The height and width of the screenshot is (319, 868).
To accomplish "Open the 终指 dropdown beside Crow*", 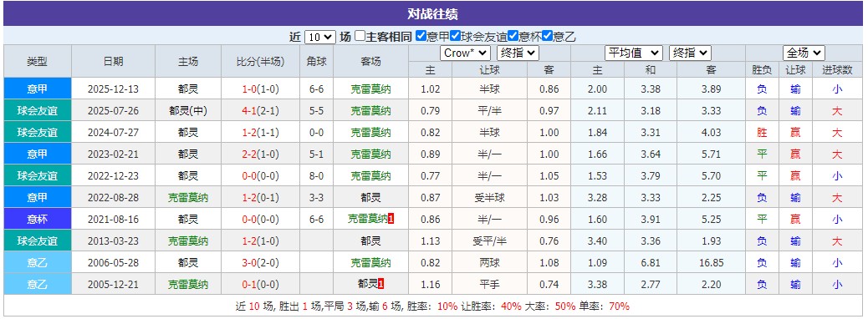I will click(x=518, y=53).
